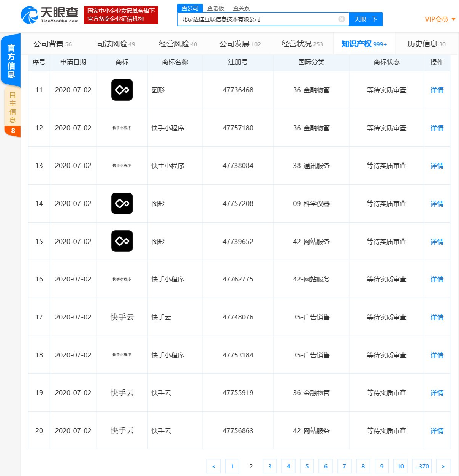Clear the search box with the X icon
The image size is (459, 476).
pyautogui.click(x=342, y=19)
